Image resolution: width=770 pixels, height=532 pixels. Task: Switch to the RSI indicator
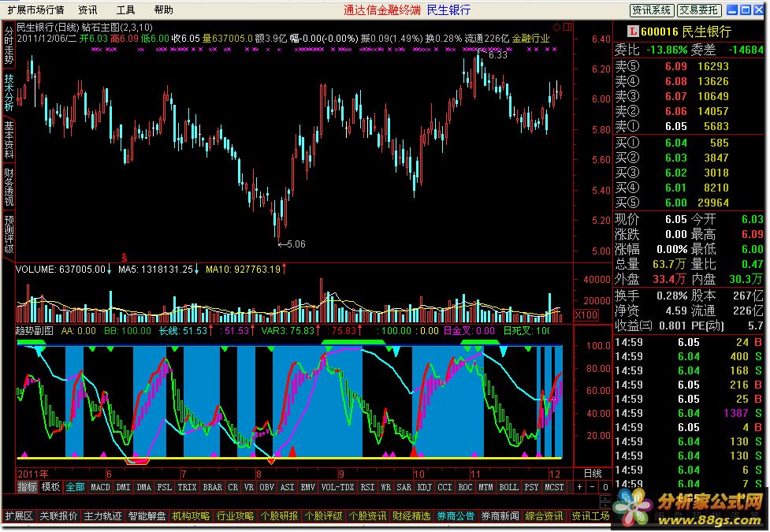point(367,487)
